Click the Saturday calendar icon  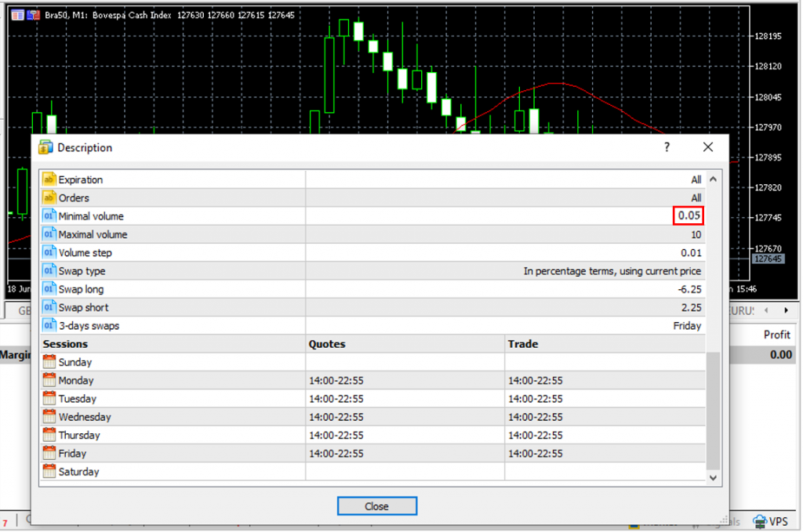(49, 471)
